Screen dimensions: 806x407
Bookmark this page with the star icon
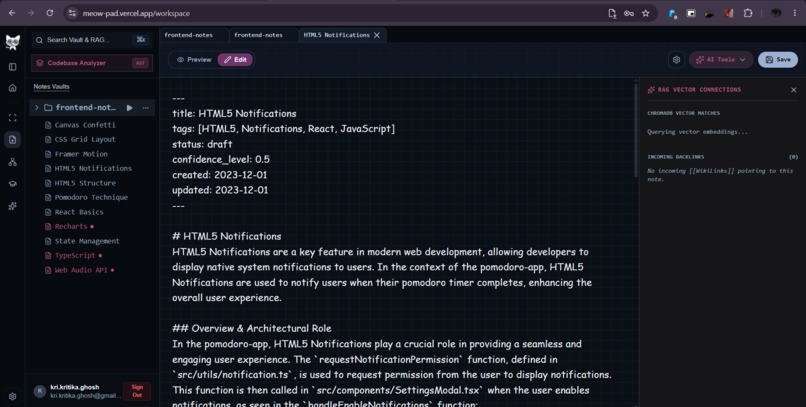[646, 13]
